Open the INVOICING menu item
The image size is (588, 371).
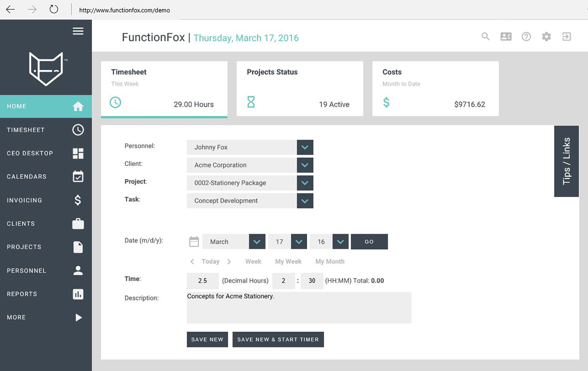tap(46, 200)
